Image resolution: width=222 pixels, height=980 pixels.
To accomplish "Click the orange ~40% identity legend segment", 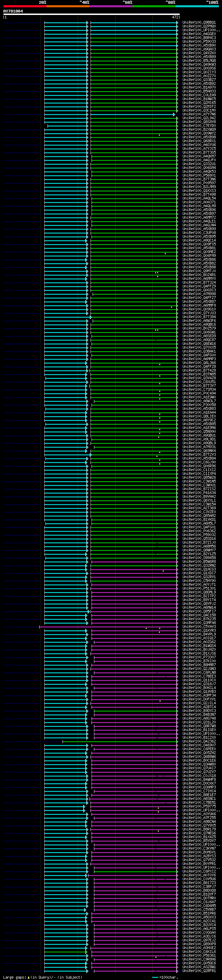I will [x=68, y=6].
